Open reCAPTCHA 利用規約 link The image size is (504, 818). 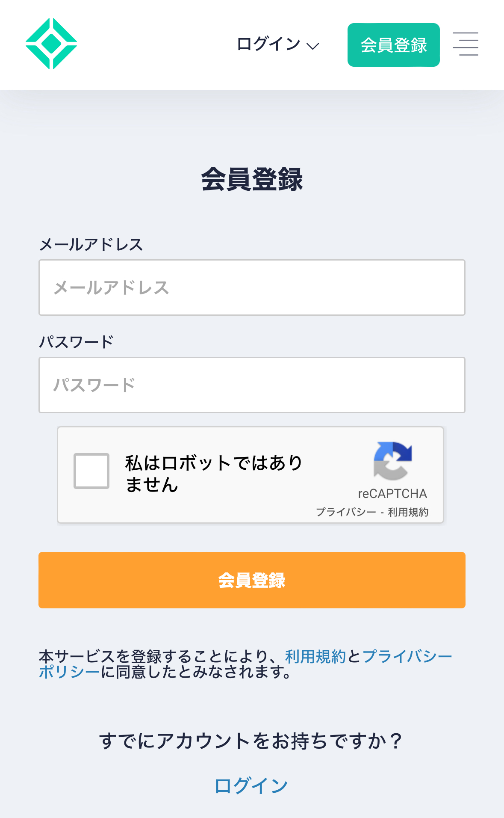tap(408, 512)
